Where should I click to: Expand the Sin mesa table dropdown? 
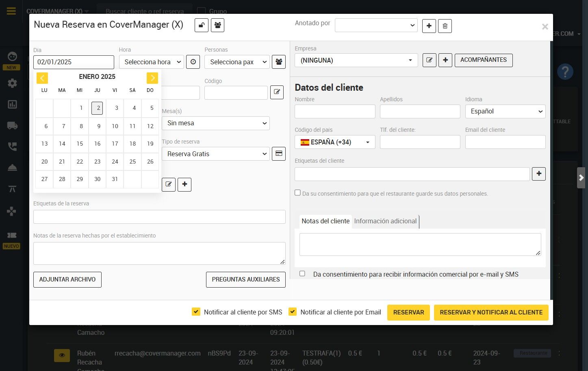tap(216, 123)
